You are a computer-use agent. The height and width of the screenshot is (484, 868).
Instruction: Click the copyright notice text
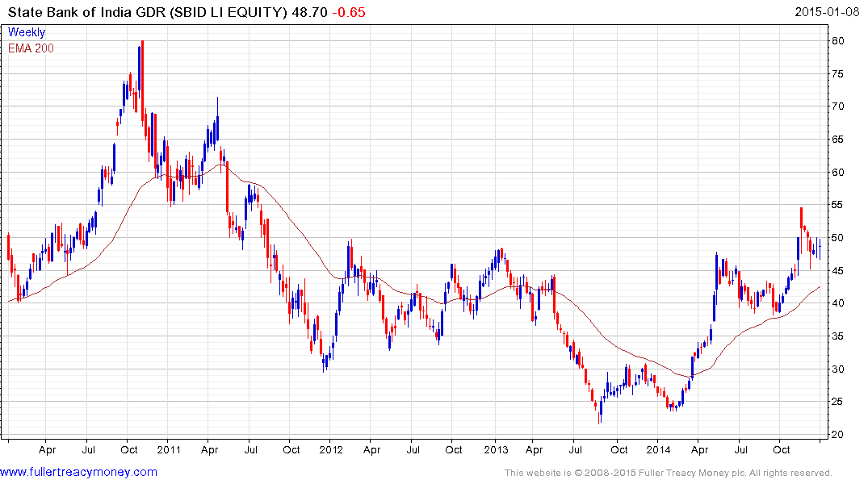669,473
